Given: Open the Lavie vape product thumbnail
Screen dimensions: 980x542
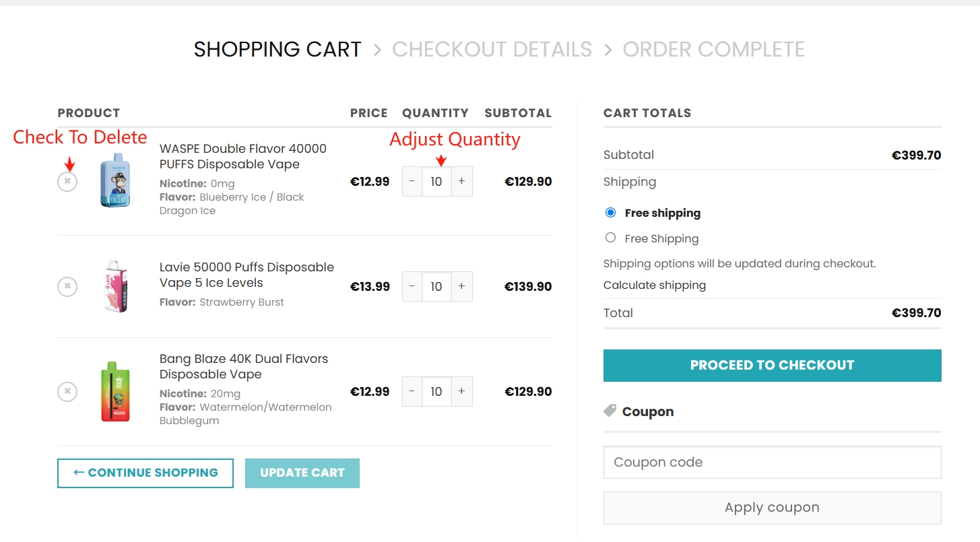Looking at the screenshot, I should (115, 287).
